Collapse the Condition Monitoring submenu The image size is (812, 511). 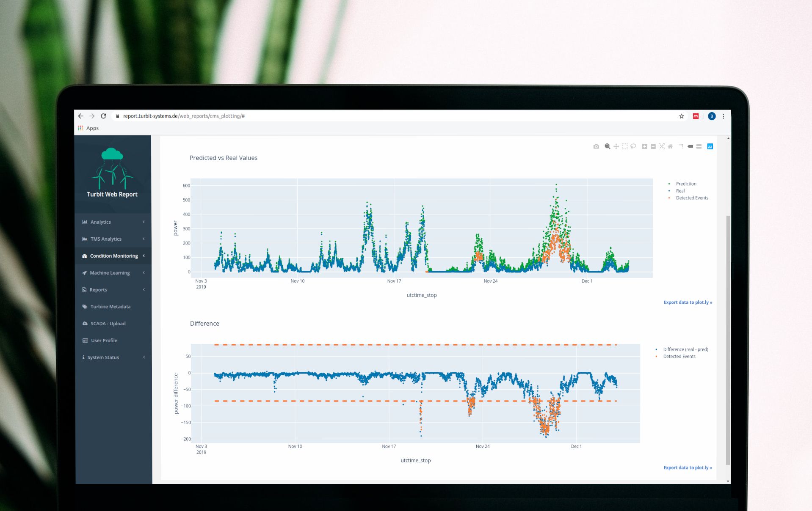coord(113,255)
